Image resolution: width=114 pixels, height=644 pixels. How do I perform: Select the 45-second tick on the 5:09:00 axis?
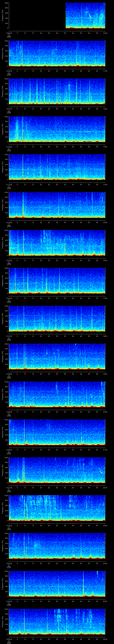click(x=81, y=33)
